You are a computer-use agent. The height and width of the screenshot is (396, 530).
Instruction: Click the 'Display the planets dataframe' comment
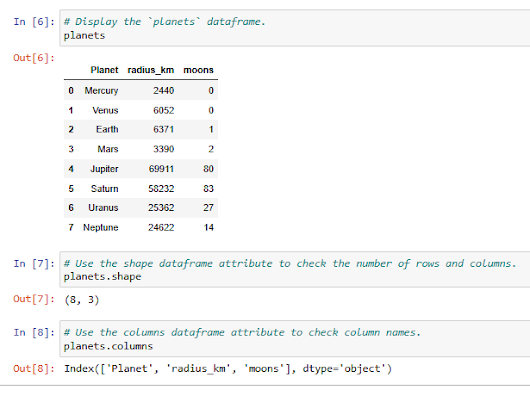click(165, 22)
